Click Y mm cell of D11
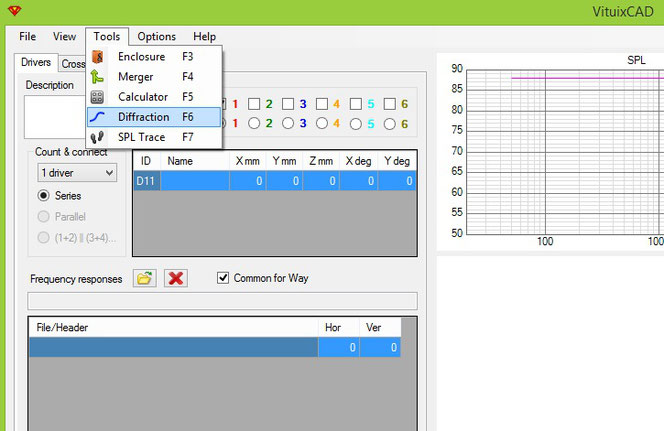Viewport: 664px width, 431px height. point(284,181)
